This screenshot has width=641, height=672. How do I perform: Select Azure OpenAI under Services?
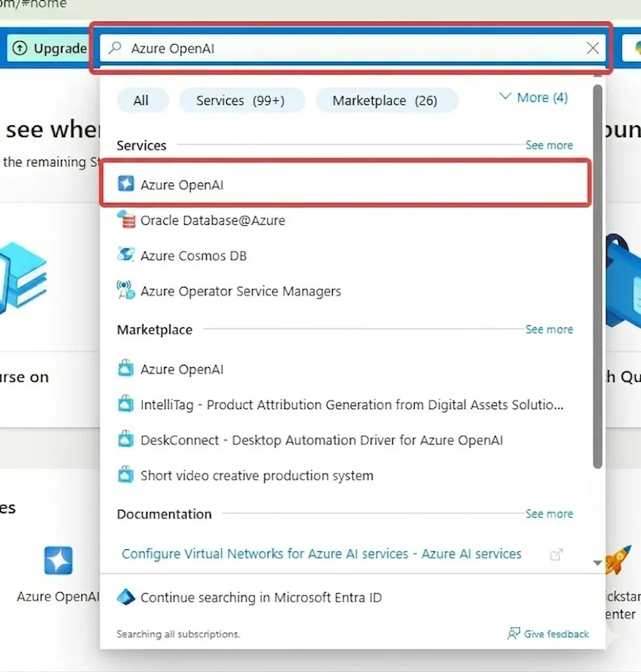[346, 184]
